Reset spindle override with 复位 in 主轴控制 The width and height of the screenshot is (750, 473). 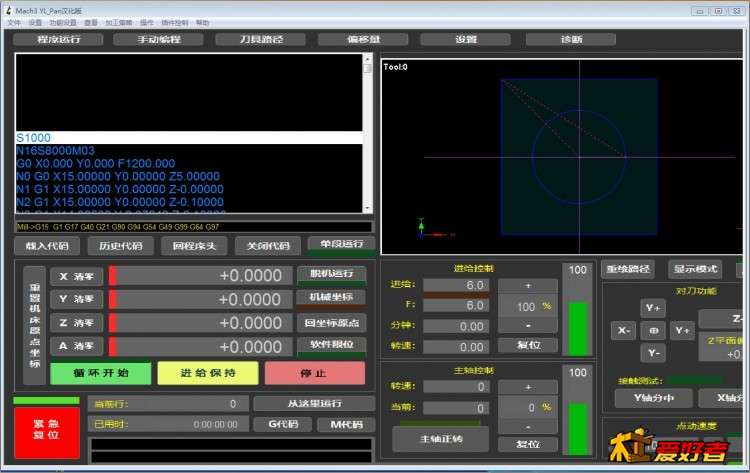[x=528, y=444]
